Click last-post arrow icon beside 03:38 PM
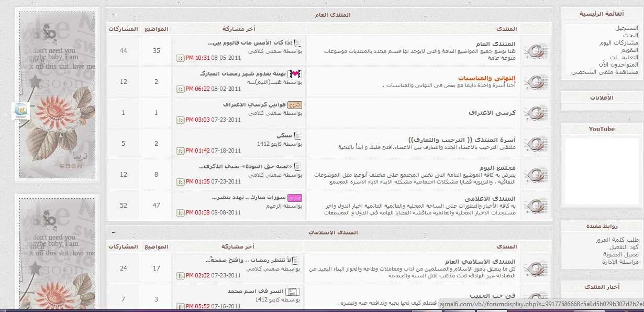Viewport: 644px width, 312px height. [x=180, y=213]
